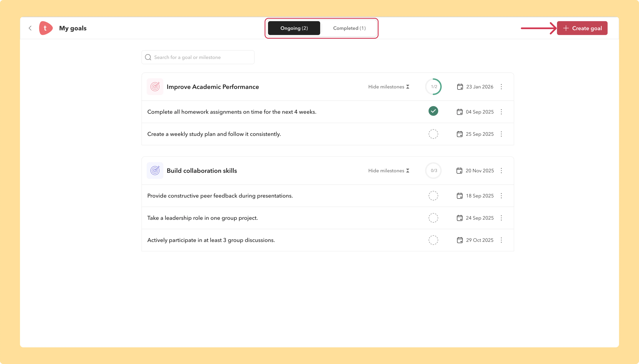Uncheck the completed homework assignments milestone
Image resolution: width=639 pixels, height=364 pixels.
click(433, 111)
